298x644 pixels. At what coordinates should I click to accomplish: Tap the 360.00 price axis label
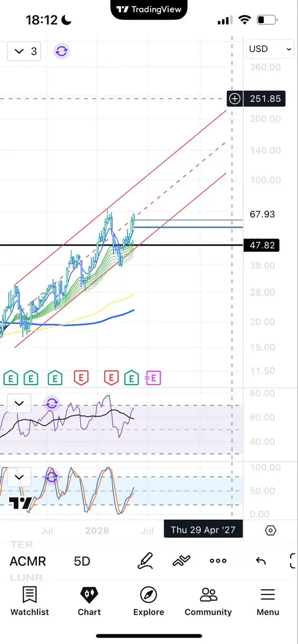[265, 67]
